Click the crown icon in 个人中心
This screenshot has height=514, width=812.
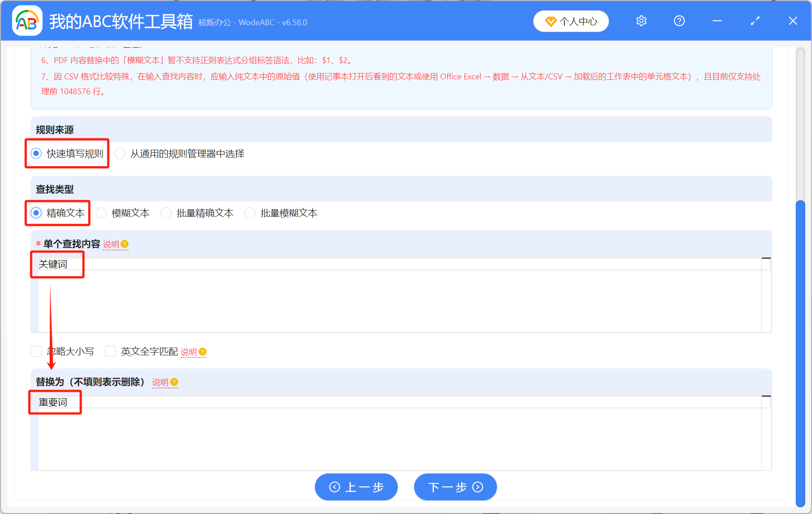(550, 21)
